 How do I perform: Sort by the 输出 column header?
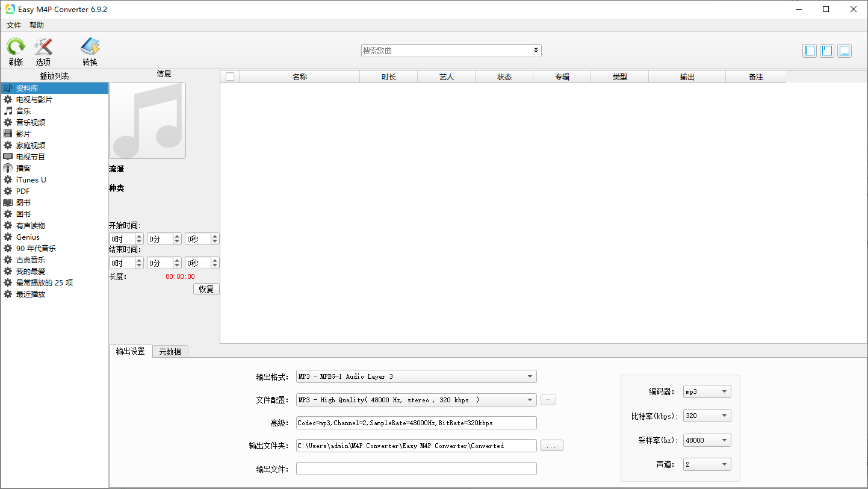point(687,76)
